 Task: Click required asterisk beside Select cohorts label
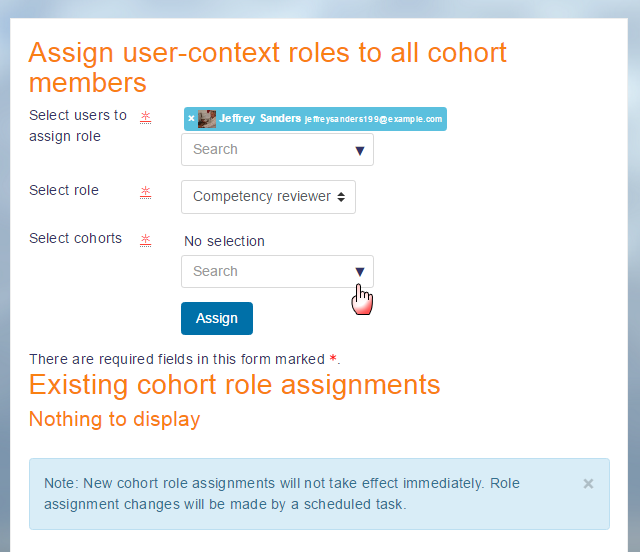point(145,239)
